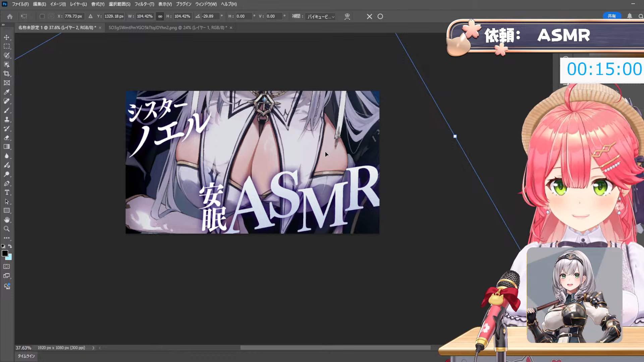Cancel the transform

click(369, 16)
